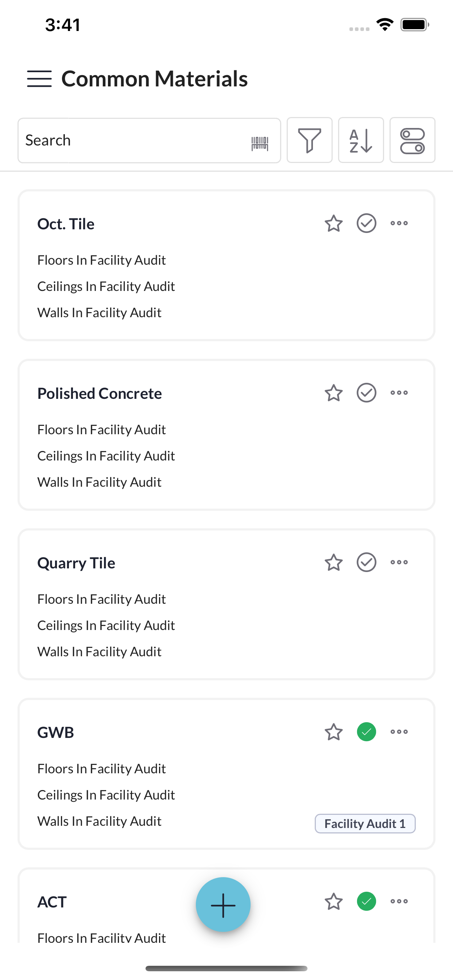
Task: Focus the Search input field
Action: (133, 140)
